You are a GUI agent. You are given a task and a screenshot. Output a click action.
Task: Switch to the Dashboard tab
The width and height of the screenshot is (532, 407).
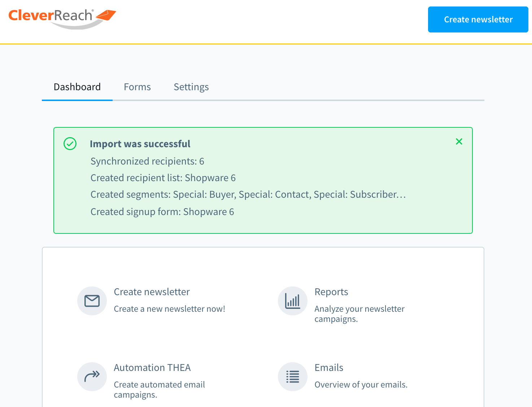tap(77, 87)
